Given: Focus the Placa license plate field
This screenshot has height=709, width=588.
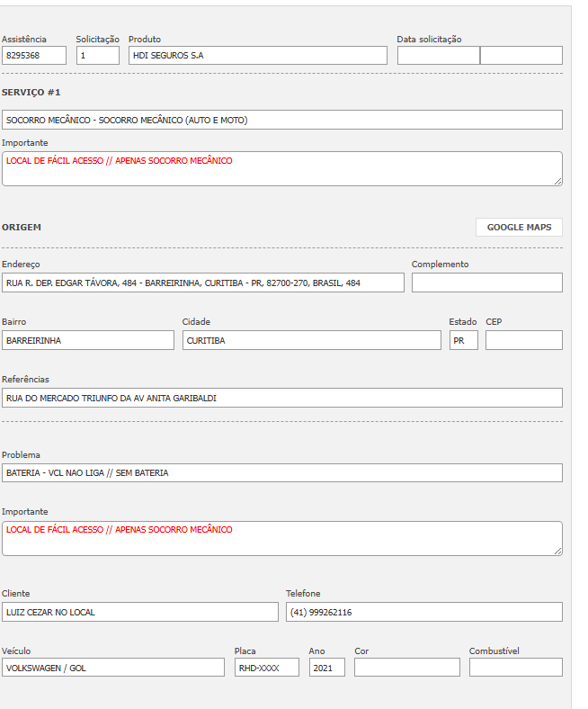Looking at the screenshot, I should coord(266,668).
